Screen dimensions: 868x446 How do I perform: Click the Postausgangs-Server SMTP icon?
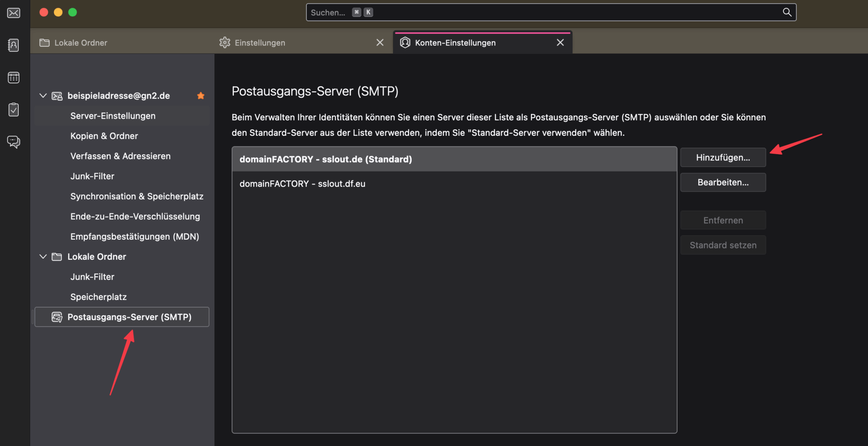click(x=57, y=317)
